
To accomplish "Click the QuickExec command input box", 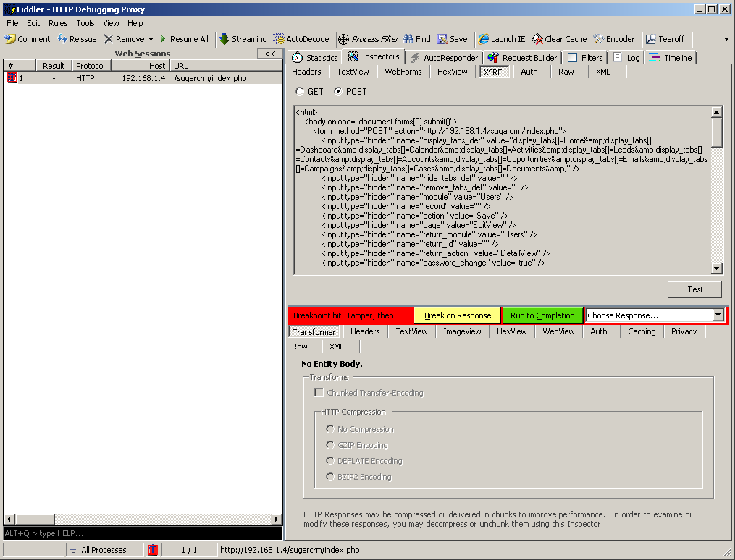I will tap(143, 533).
